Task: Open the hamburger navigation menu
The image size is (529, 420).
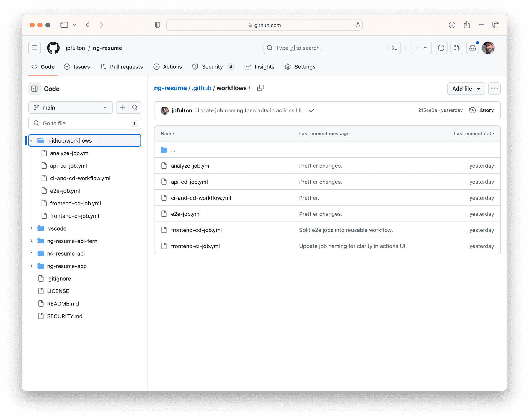Action: (35, 48)
